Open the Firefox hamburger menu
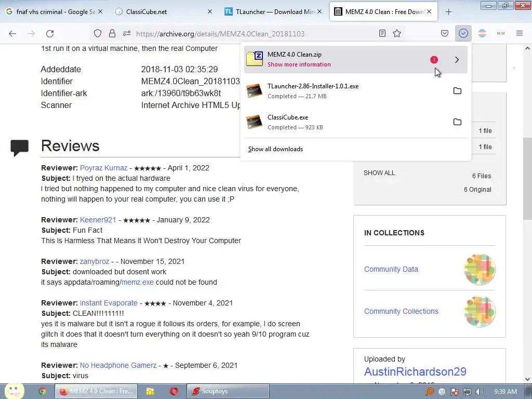Image resolution: width=532 pixels, height=399 pixels. pos(520,33)
